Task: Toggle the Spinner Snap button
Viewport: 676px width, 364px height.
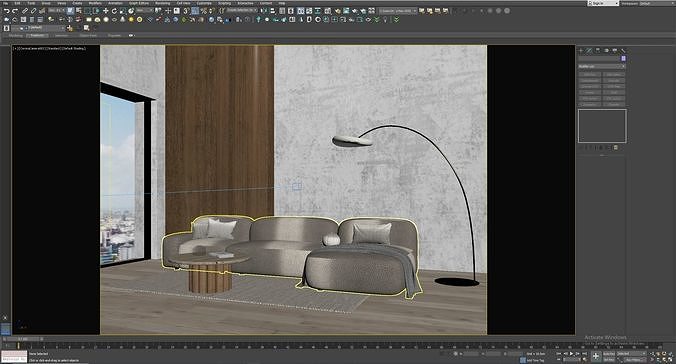Action: [212, 10]
